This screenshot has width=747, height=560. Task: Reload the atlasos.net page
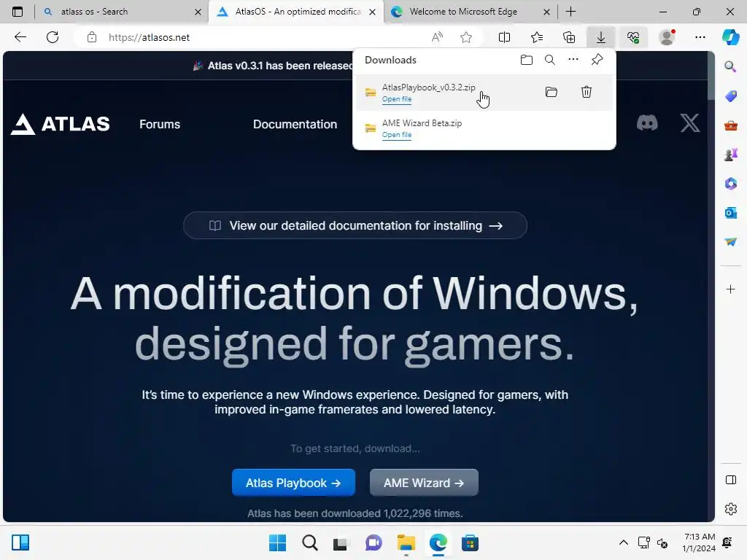tap(53, 37)
